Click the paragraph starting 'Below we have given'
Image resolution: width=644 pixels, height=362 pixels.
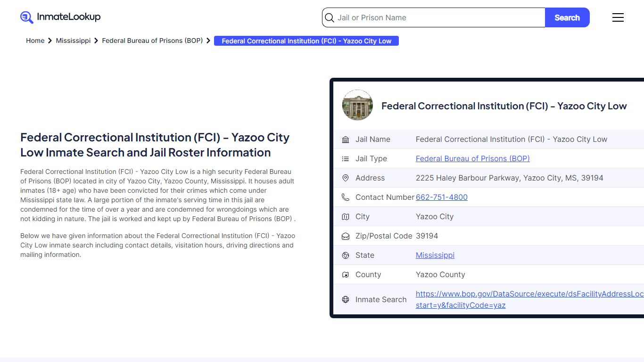click(157, 245)
